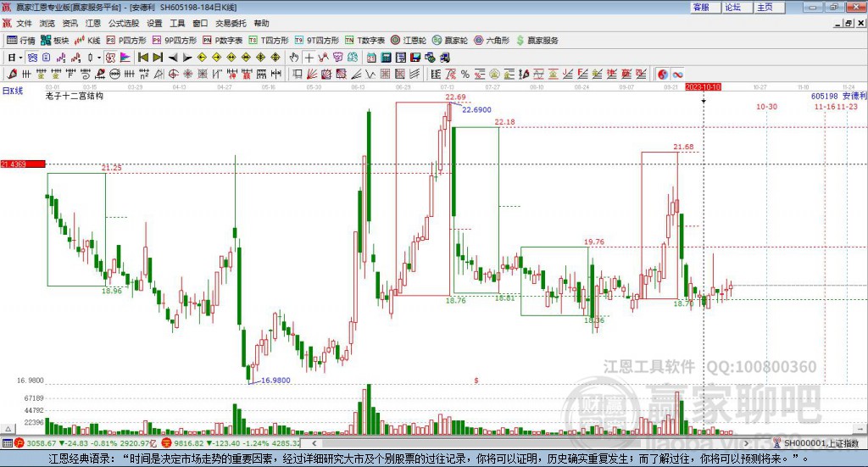
Task: Open the 六角形 hexagon tool
Action: point(492,41)
